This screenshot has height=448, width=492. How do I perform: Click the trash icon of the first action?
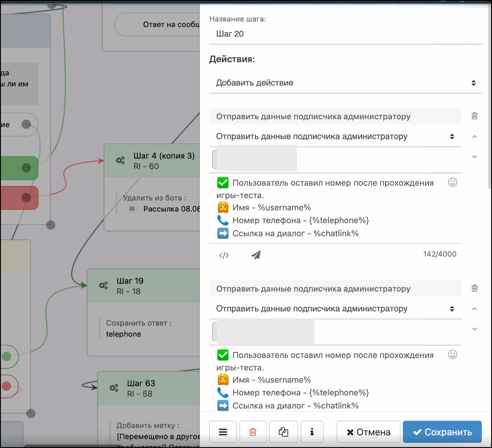[475, 116]
